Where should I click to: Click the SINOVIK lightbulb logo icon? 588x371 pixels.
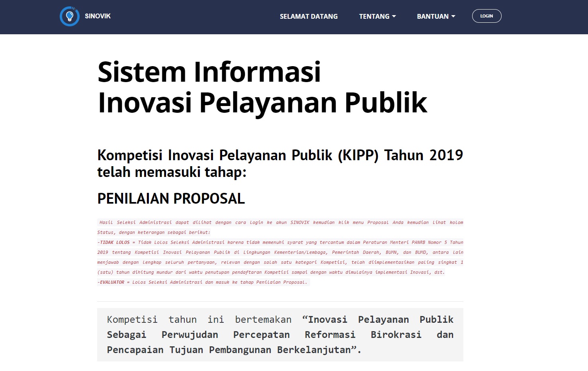(x=70, y=16)
